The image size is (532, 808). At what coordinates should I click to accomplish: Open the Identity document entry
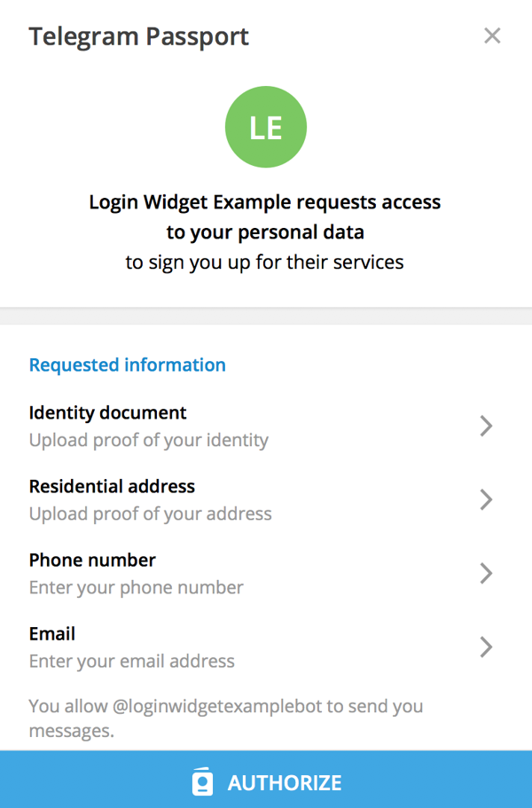266,426
